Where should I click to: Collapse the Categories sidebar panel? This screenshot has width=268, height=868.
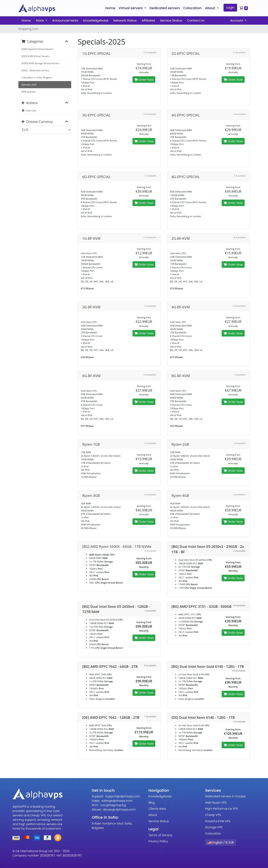pos(66,41)
